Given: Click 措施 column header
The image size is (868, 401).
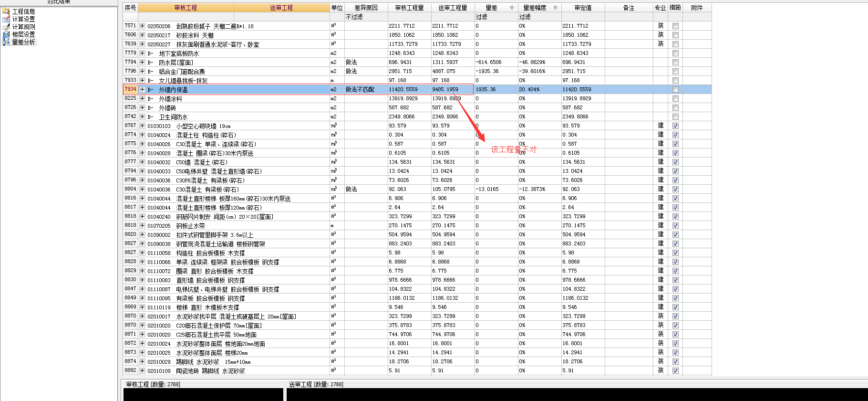Looking at the screenshot, I should (x=675, y=8).
